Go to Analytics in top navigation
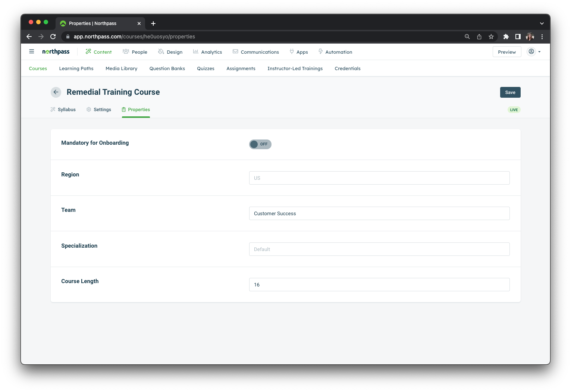 pyautogui.click(x=207, y=52)
